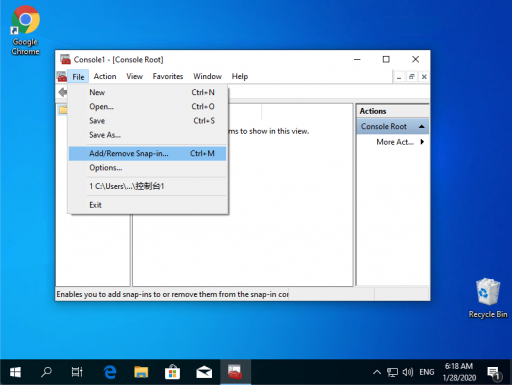Open Microsoft Store from the taskbar
The image size is (512, 385).
tap(172, 372)
